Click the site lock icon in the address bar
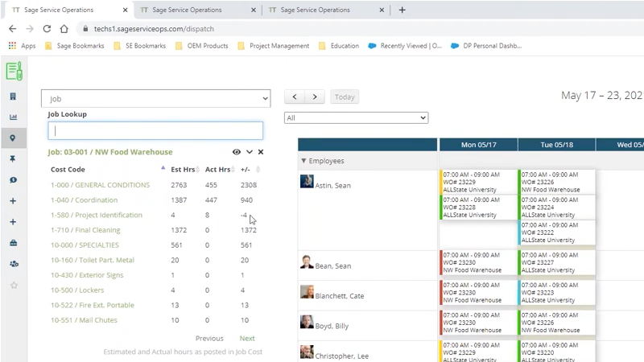 (x=85, y=29)
